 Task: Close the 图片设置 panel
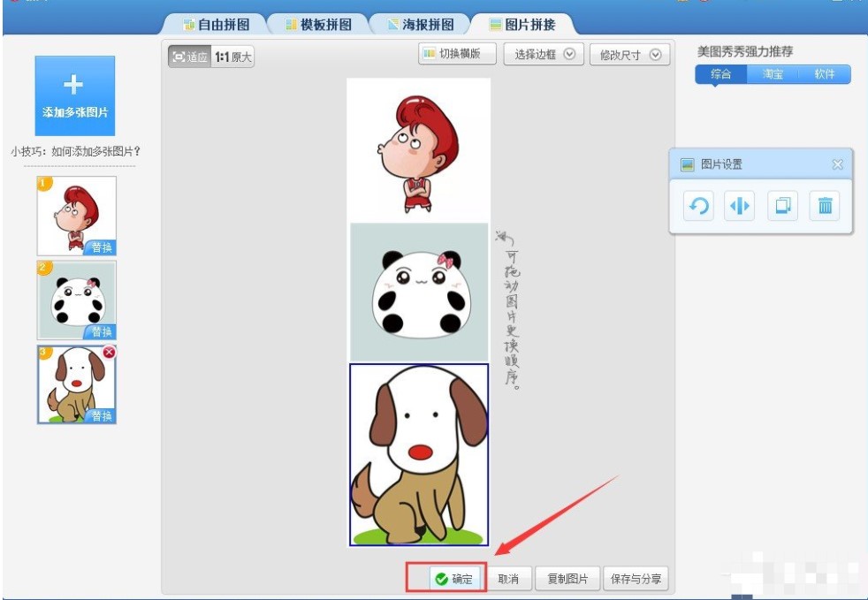[x=837, y=164]
